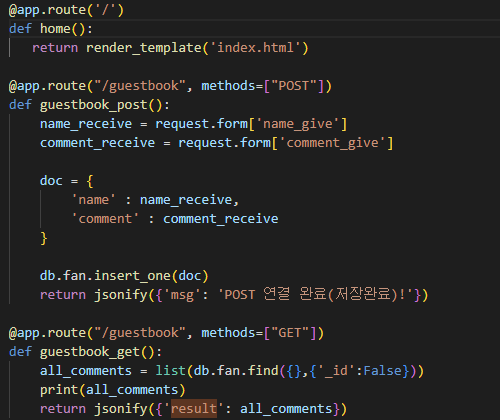Click the comment_receive variable being assigned
The image size is (500, 420).
coord(98,143)
